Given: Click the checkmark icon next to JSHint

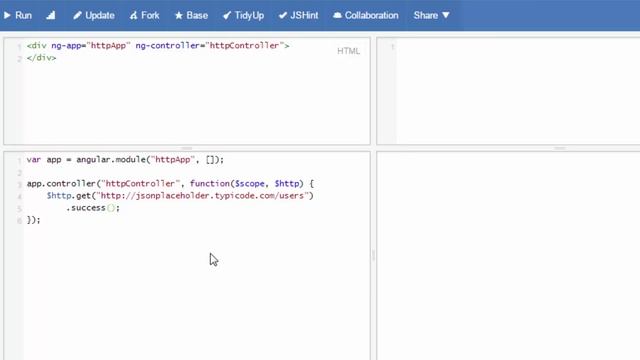Looking at the screenshot, I should click(x=282, y=16).
